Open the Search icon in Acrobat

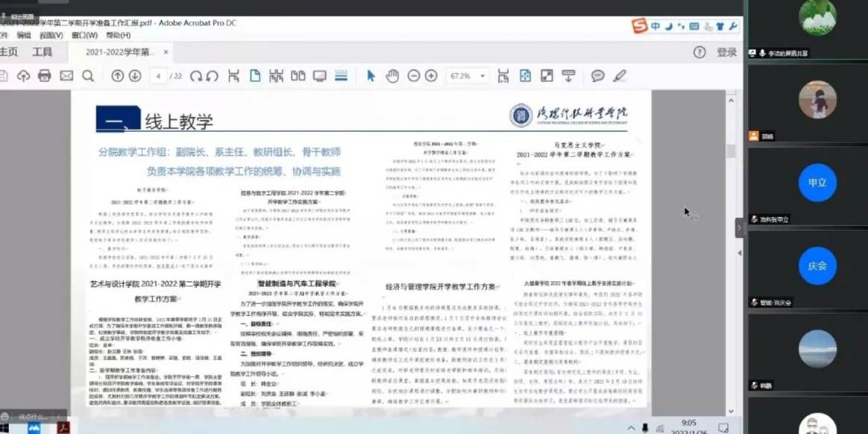(x=89, y=75)
